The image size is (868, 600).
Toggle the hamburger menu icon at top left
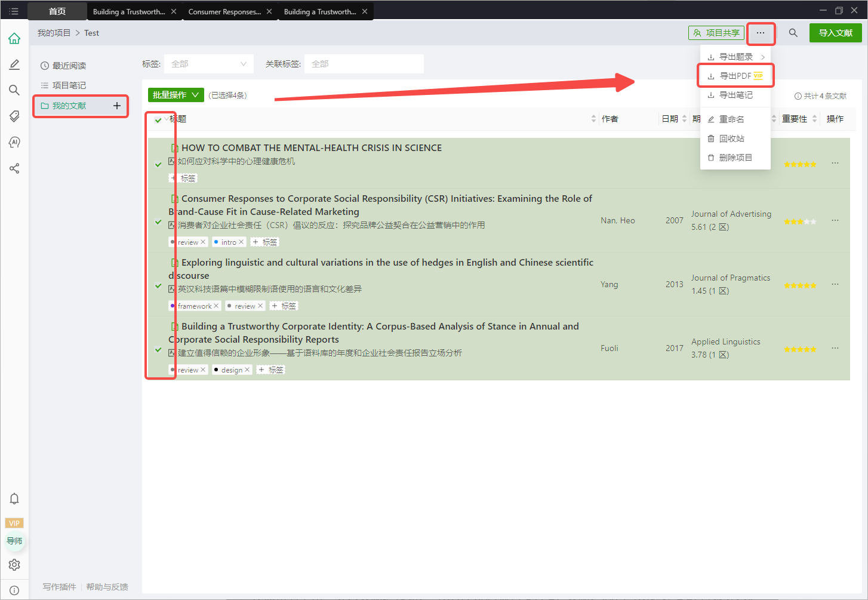14,11
